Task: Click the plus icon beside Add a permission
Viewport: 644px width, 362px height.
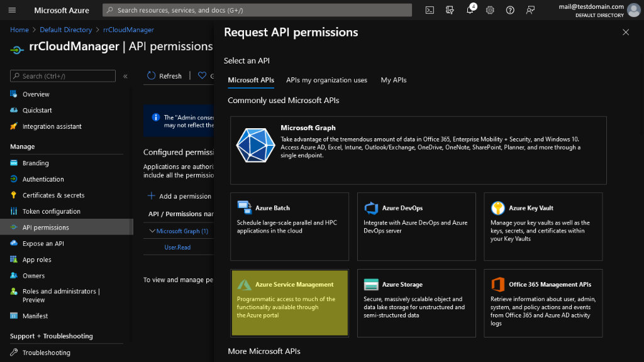Action: 151,196
